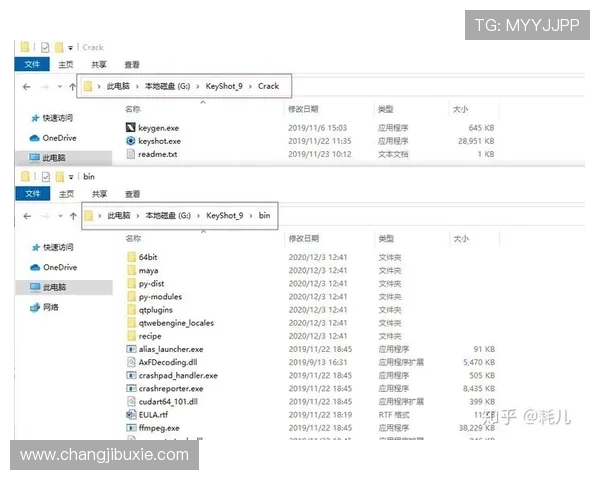Select 快速访问 in bin window sidebar
The image size is (600, 480).
point(53,247)
